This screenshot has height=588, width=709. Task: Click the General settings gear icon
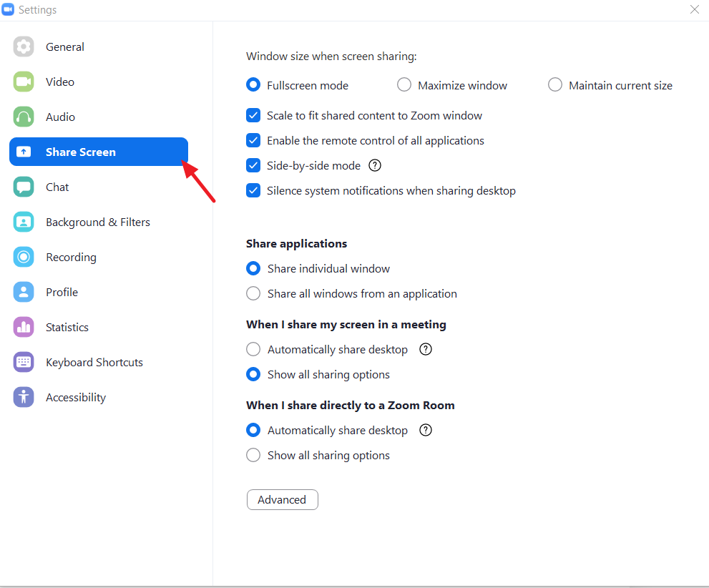tap(24, 46)
